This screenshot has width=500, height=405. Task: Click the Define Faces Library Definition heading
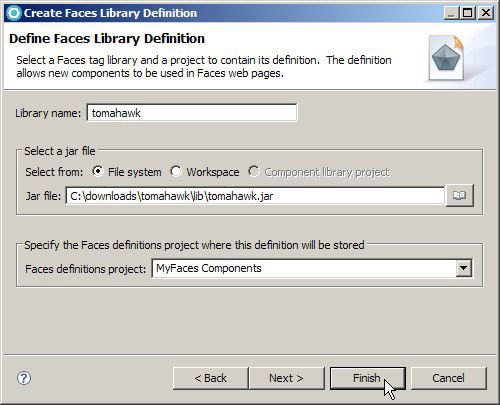click(x=107, y=39)
